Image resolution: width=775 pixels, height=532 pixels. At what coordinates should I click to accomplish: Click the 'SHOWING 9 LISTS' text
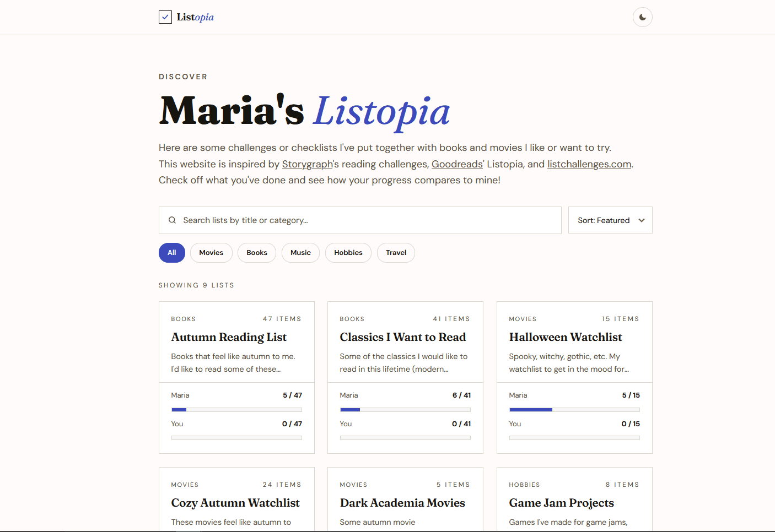pos(196,285)
